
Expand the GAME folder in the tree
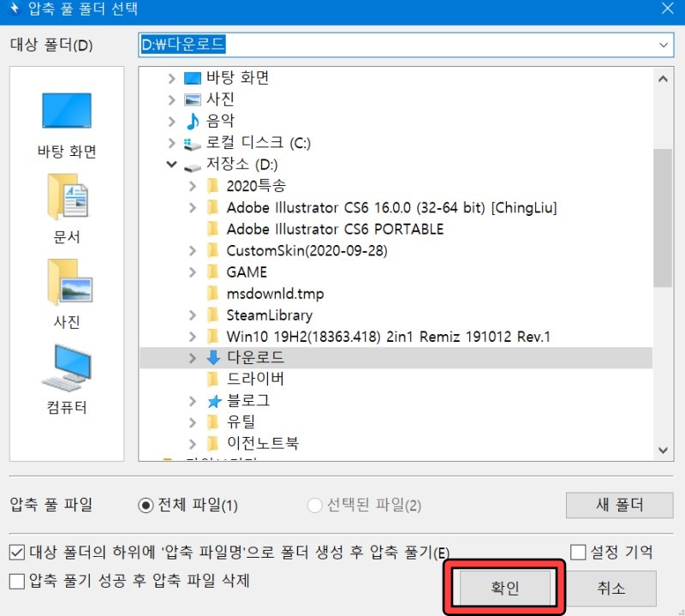pyautogui.click(x=191, y=272)
